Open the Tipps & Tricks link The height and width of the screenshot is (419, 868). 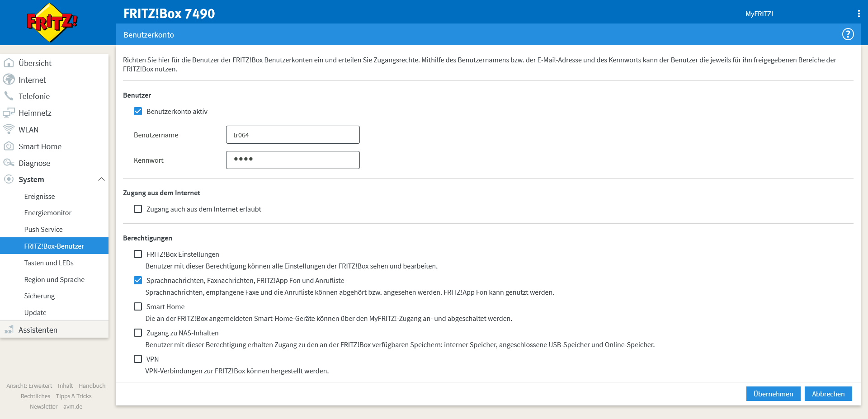click(74, 396)
